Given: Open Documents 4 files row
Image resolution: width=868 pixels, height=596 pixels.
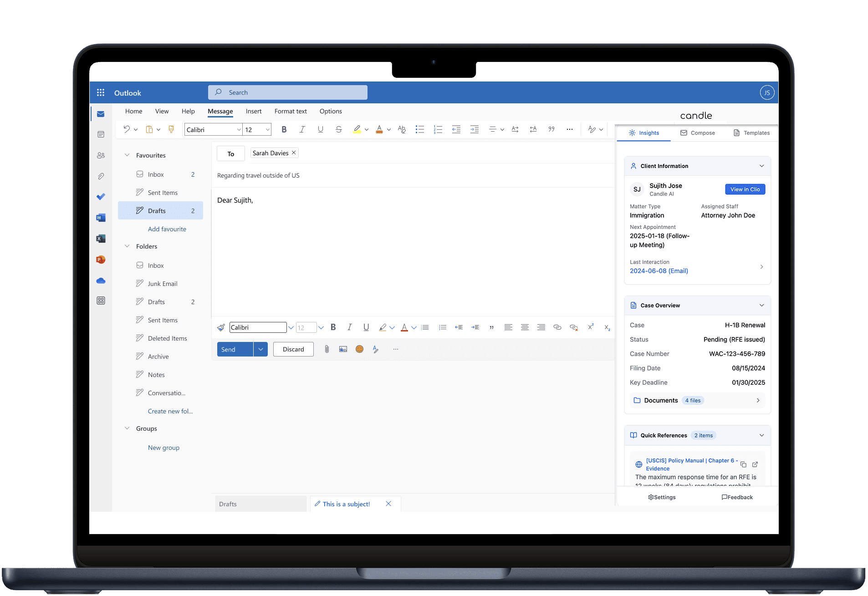Looking at the screenshot, I should coord(697,401).
